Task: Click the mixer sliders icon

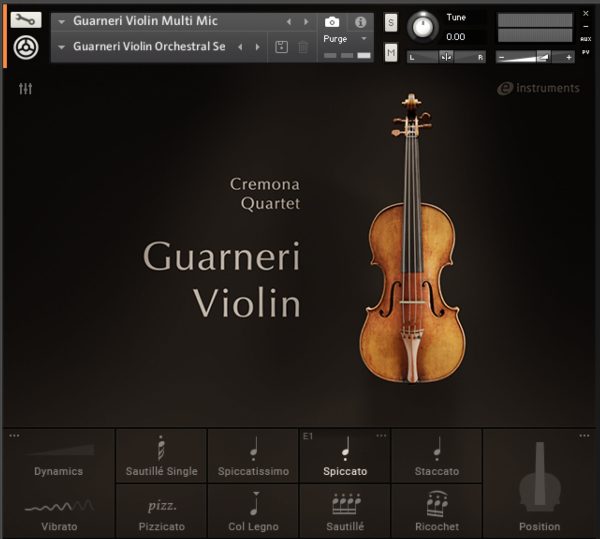Action: [26, 89]
